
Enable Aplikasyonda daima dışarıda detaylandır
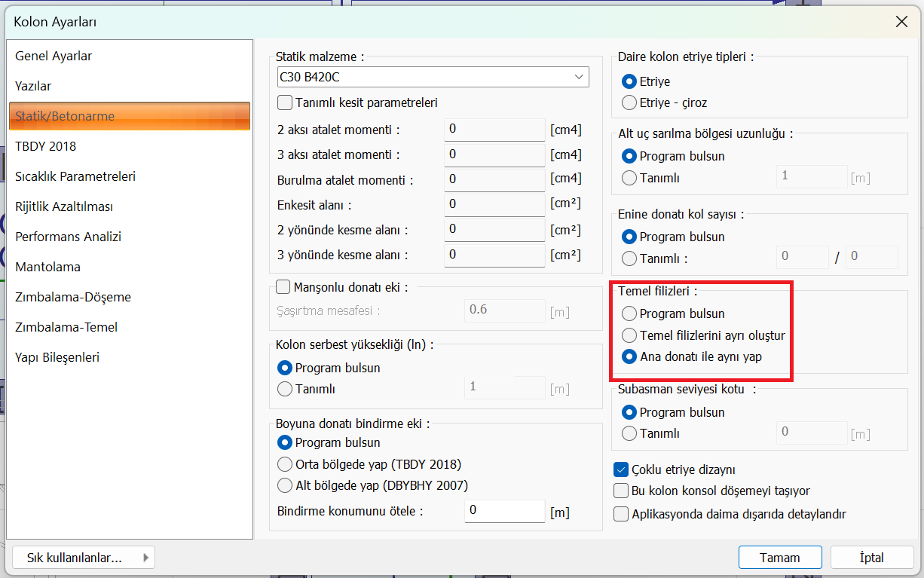621,514
